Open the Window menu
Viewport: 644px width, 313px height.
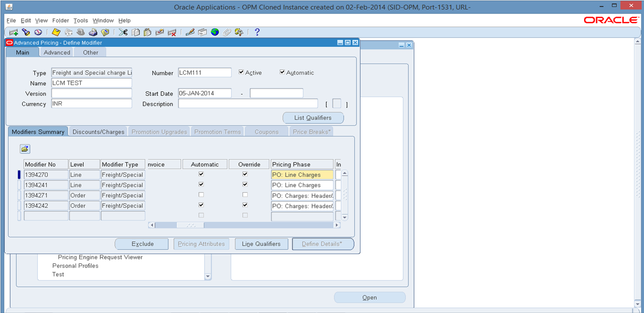tap(103, 20)
